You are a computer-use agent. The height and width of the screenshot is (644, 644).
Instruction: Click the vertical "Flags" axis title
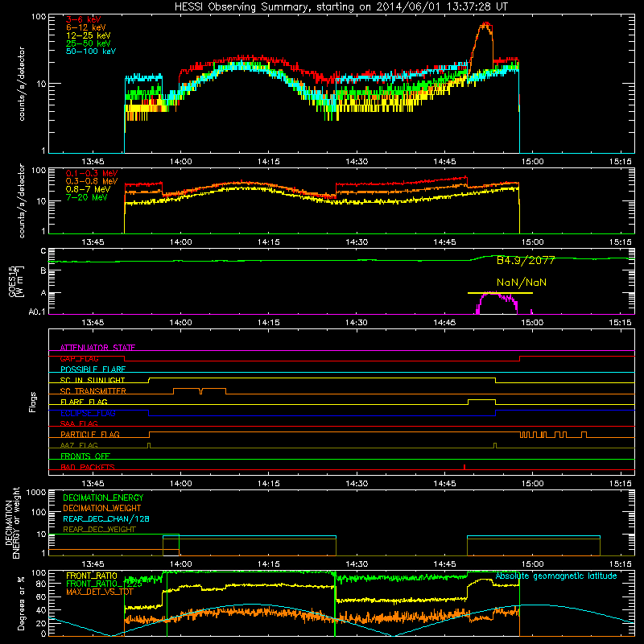click(x=33, y=402)
